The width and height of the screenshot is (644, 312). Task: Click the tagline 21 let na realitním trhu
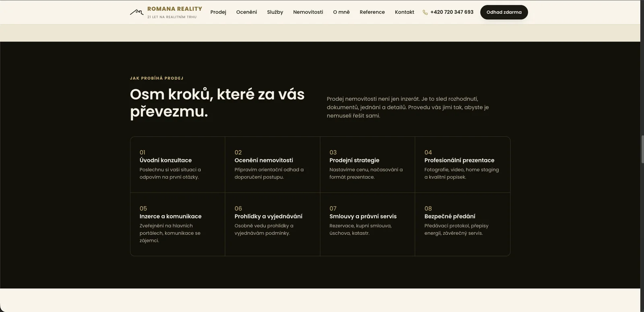point(172,17)
